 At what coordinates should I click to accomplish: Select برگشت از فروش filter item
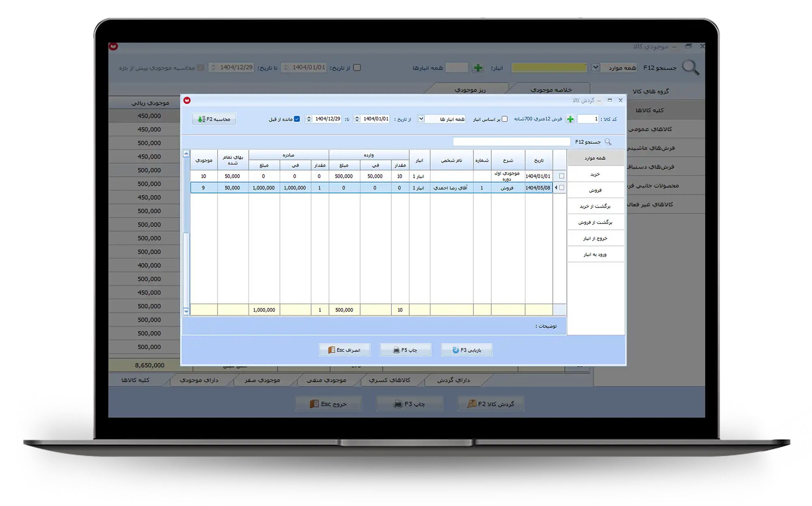click(x=595, y=222)
